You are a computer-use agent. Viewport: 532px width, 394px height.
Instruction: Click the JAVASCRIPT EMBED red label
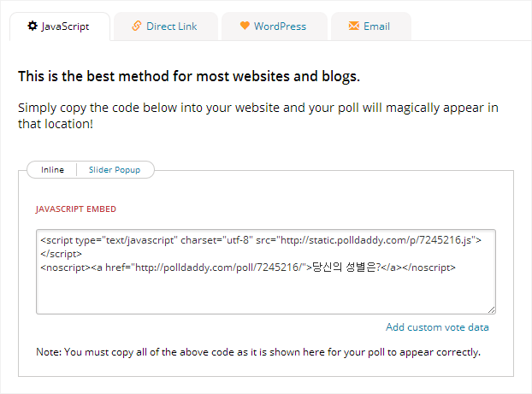(x=75, y=209)
